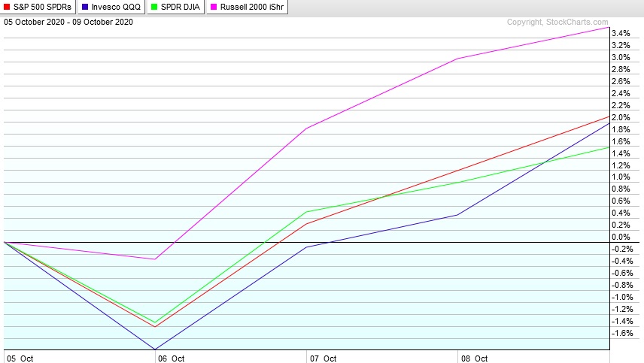Click the blue Invesco QQQ color swatch
This screenshot has height=363, width=644.
pyautogui.click(x=84, y=7)
